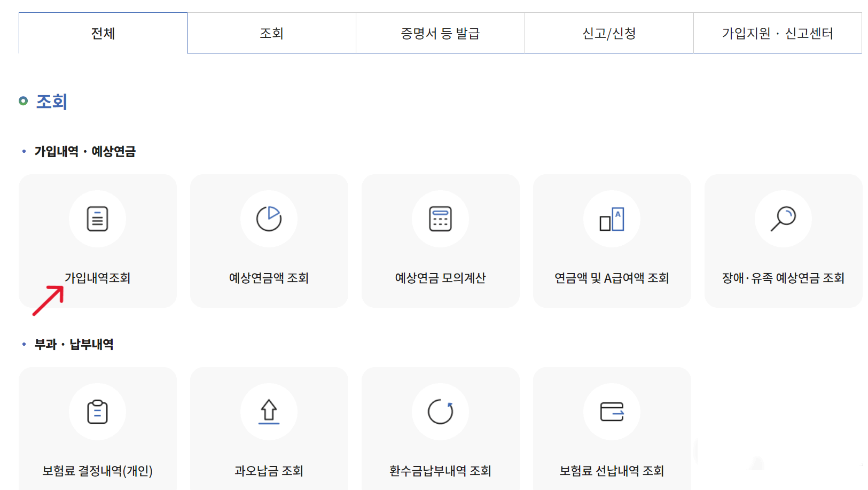The image size is (868, 490).
Task: Click the green bullet beside 조회 heading
Action: pos(24,100)
